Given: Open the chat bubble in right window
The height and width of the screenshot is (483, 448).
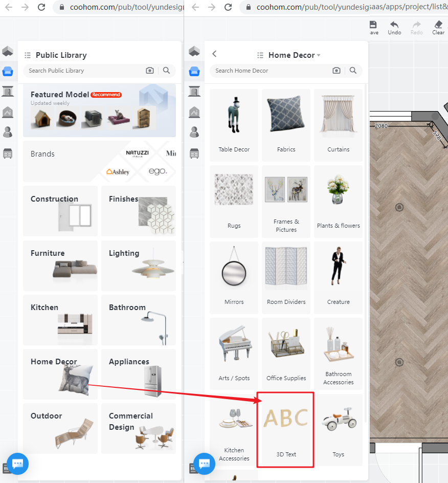Looking at the screenshot, I should (x=204, y=464).
